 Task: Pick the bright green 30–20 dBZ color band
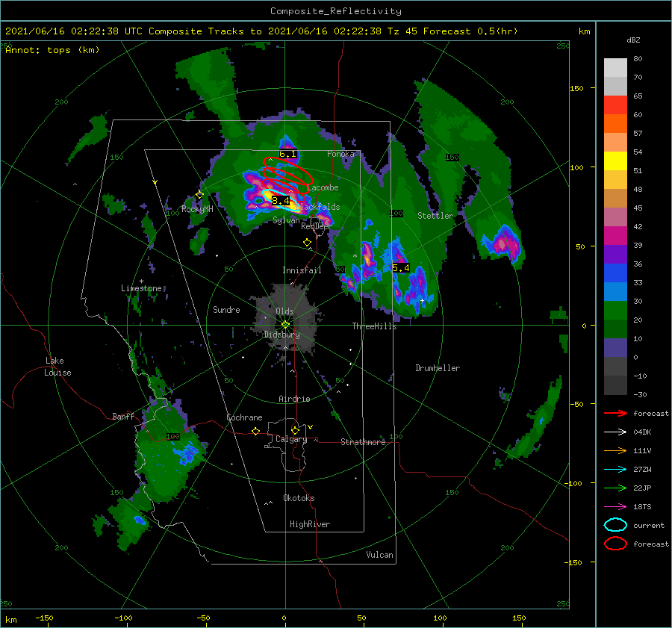tap(615, 311)
